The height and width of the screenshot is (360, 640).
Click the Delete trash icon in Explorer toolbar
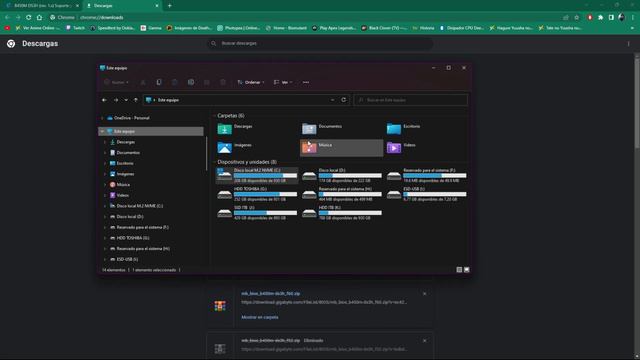click(223, 82)
